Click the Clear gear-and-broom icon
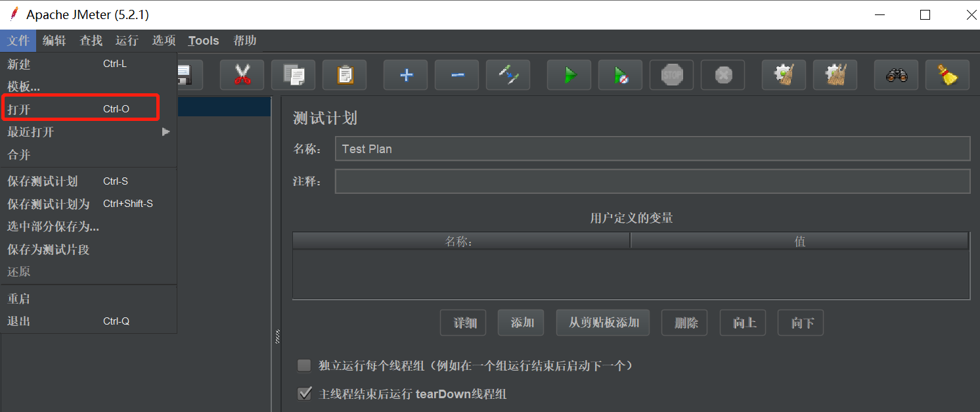The width and height of the screenshot is (980, 412). click(x=784, y=75)
